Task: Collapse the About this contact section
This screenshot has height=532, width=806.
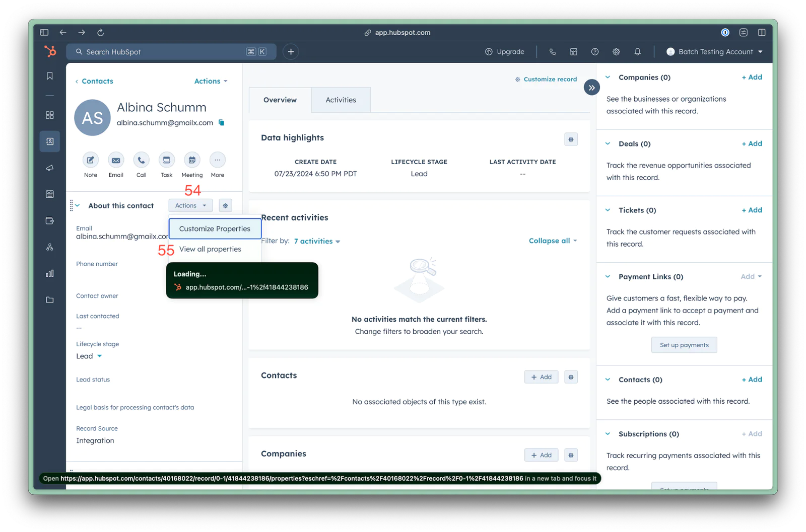Action: click(78, 206)
